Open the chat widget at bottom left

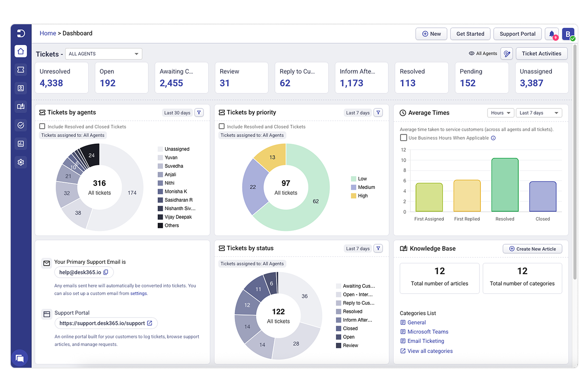click(20, 358)
